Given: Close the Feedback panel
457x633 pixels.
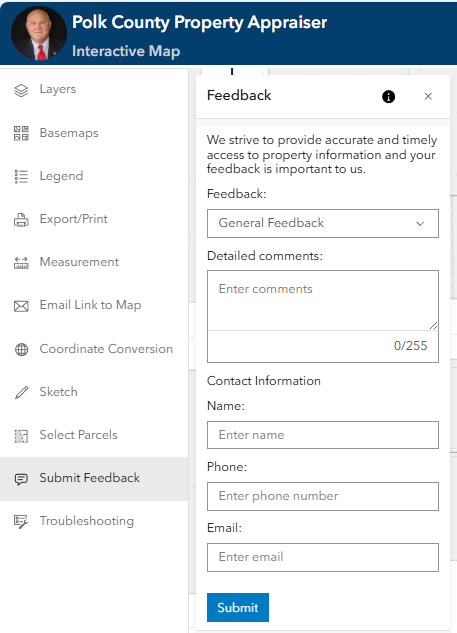Looking at the screenshot, I should (x=428, y=96).
